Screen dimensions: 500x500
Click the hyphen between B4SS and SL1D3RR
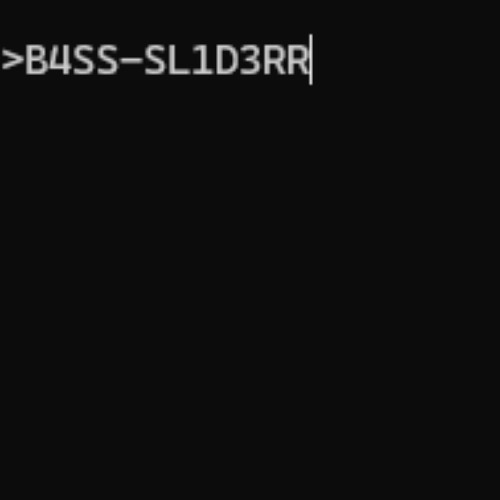[131, 61]
